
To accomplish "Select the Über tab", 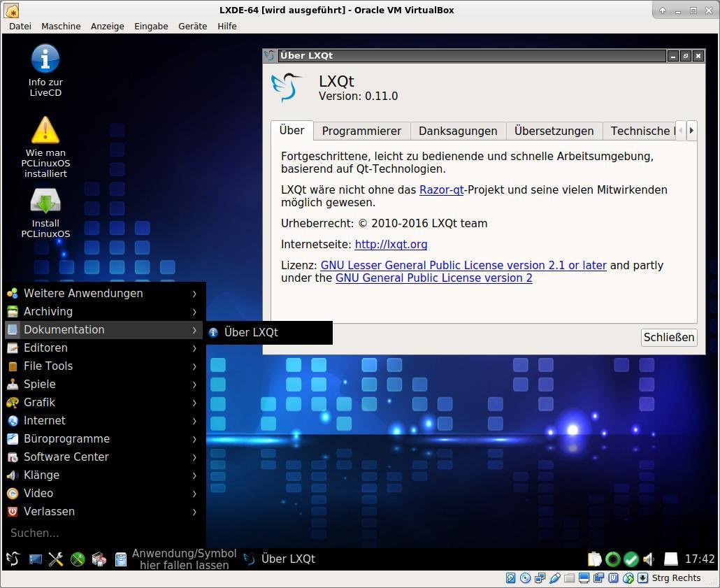I will tap(291, 131).
